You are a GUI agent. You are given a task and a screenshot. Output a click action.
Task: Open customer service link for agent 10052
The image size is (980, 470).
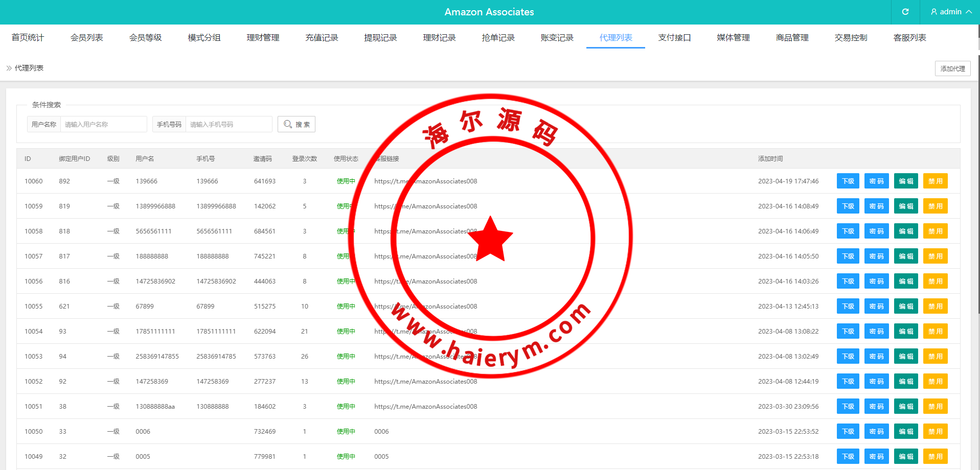click(x=425, y=382)
